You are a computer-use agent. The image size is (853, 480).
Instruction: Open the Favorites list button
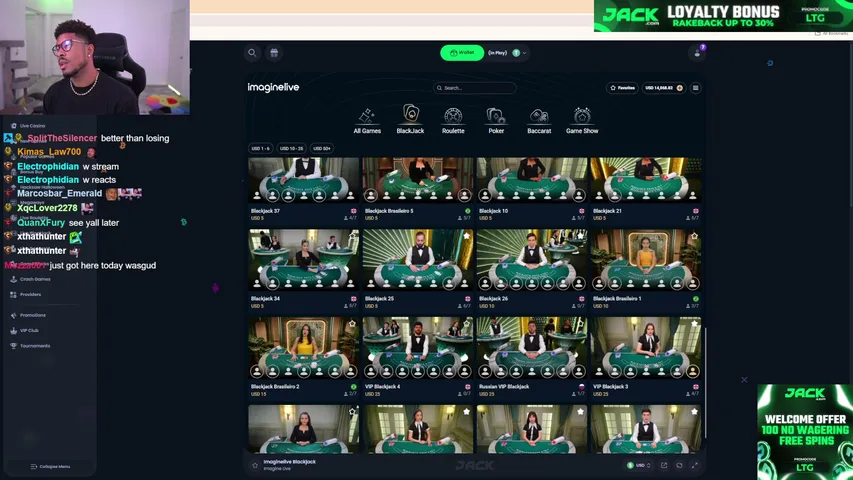622,88
